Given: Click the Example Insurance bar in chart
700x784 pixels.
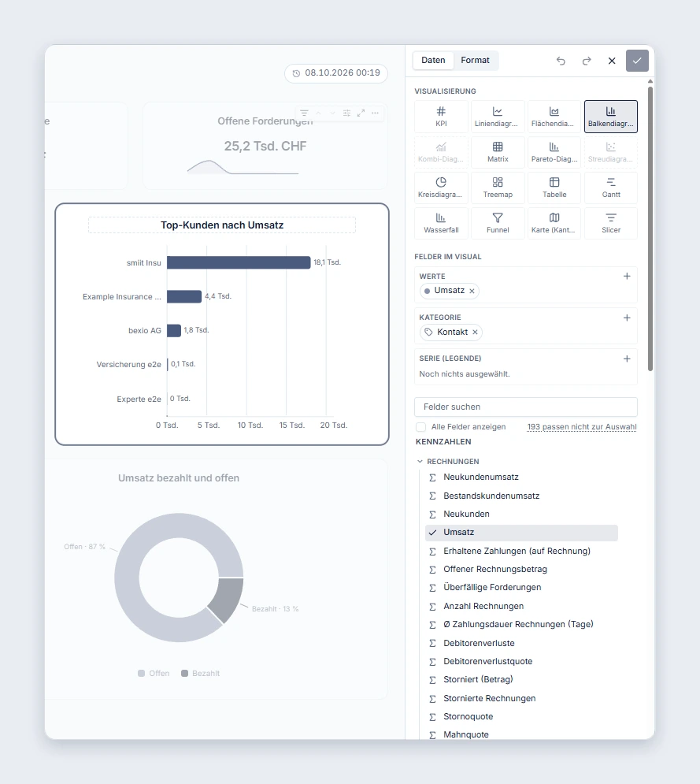Looking at the screenshot, I should pyautogui.click(x=184, y=296).
